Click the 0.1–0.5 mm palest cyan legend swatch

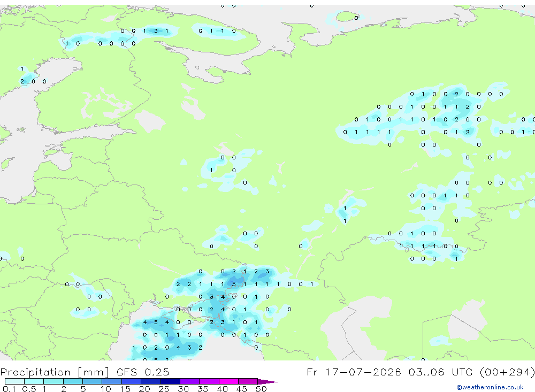pos(14,381)
